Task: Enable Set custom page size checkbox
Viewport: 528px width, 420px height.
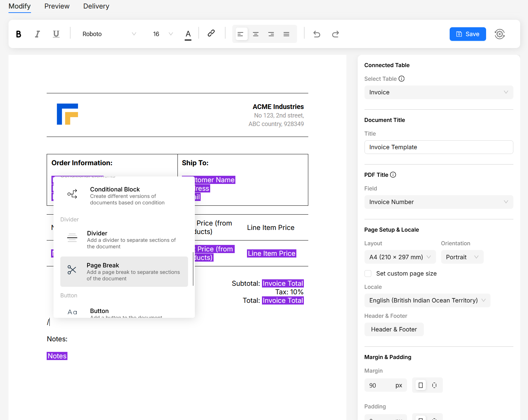Action: tap(368, 274)
